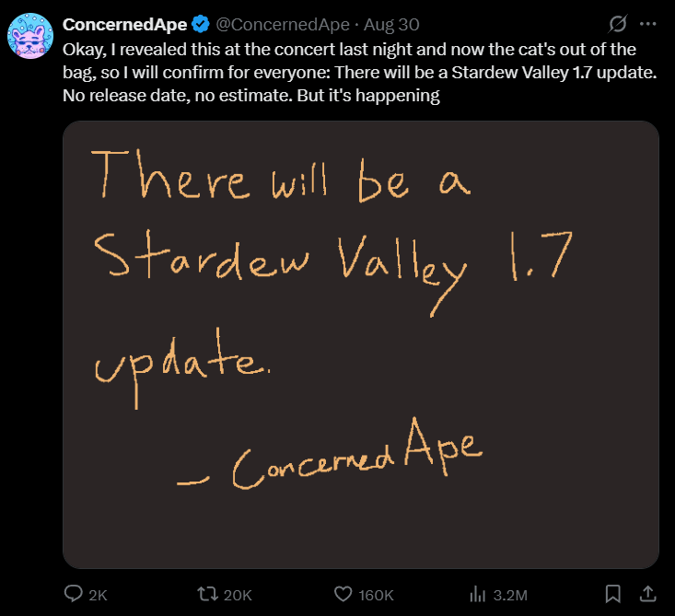The width and height of the screenshot is (675, 616).
Task: Toggle the bookmark icon
Action: (613, 594)
